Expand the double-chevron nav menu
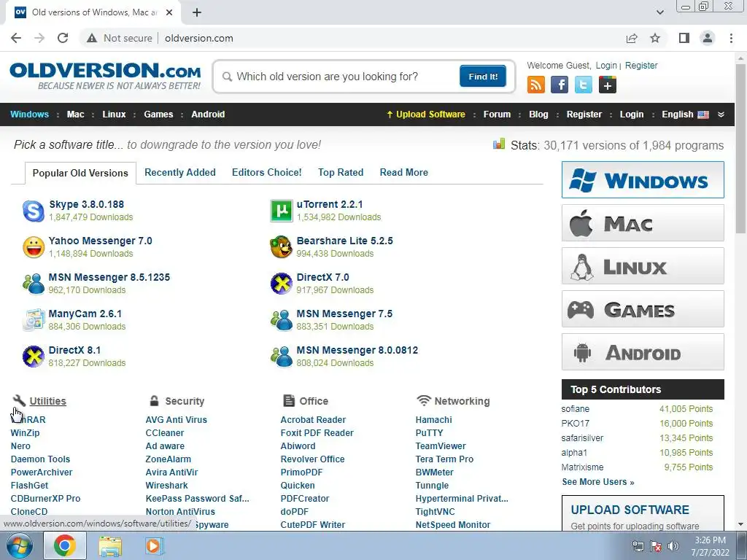 click(721, 114)
